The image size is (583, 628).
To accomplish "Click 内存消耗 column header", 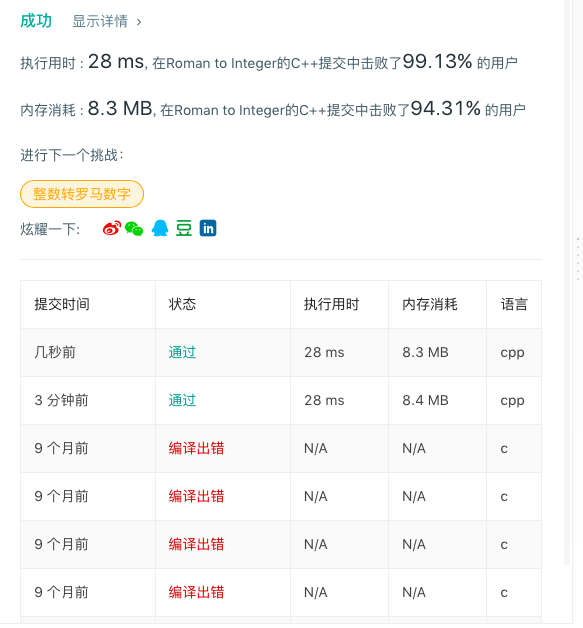I will coord(430,304).
